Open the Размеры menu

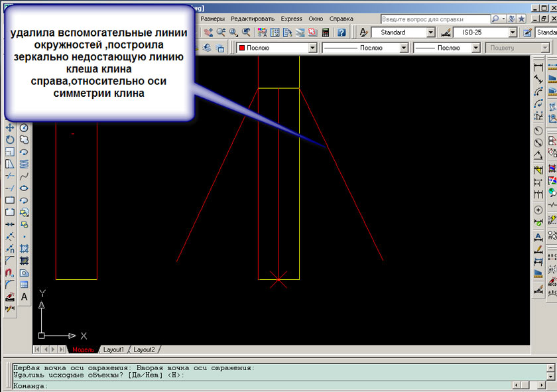click(x=212, y=19)
